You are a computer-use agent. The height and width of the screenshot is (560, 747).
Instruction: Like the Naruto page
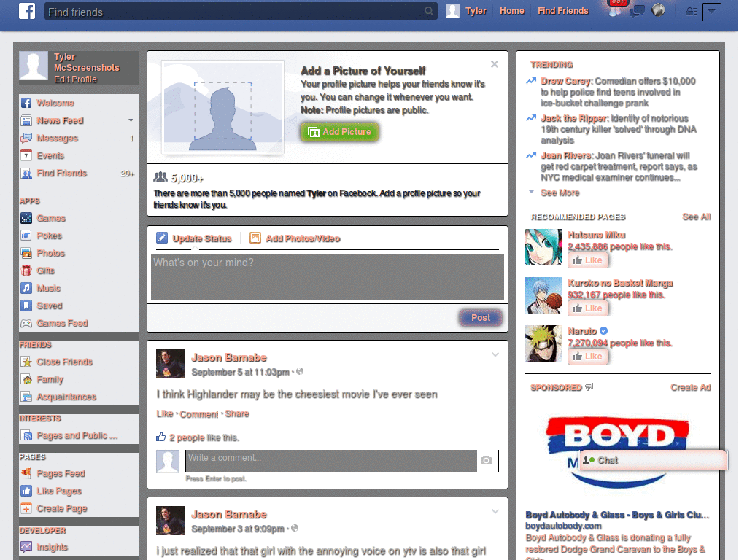[588, 356]
